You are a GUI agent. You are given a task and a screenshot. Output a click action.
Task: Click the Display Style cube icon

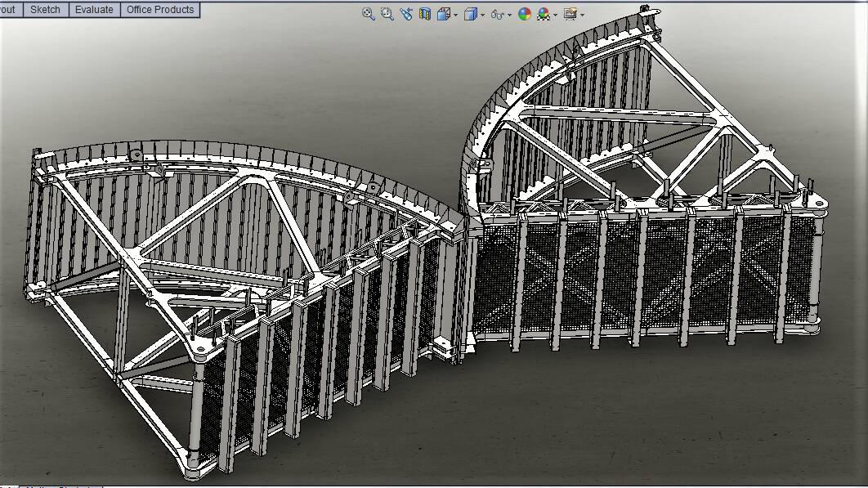[471, 14]
